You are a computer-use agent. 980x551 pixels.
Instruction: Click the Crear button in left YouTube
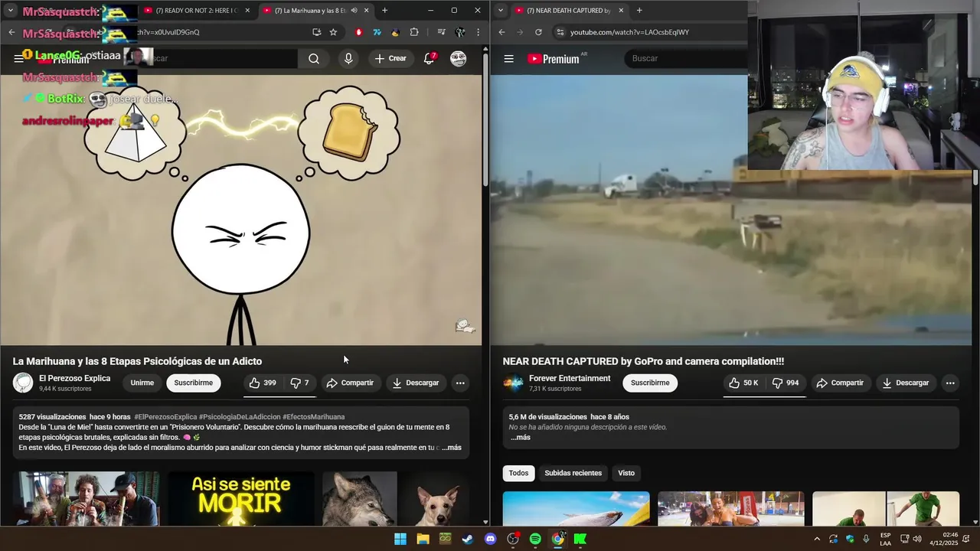[x=390, y=58]
